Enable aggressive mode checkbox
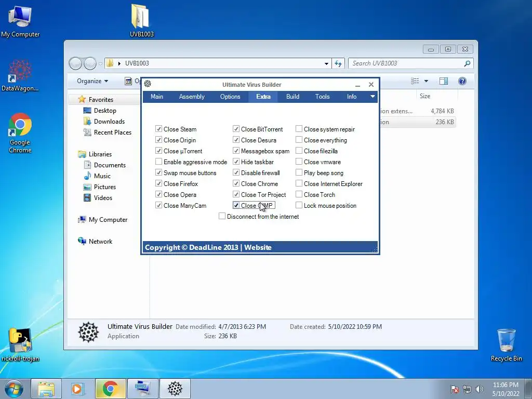Image resolution: width=532 pixels, height=399 pixels. 158,162
